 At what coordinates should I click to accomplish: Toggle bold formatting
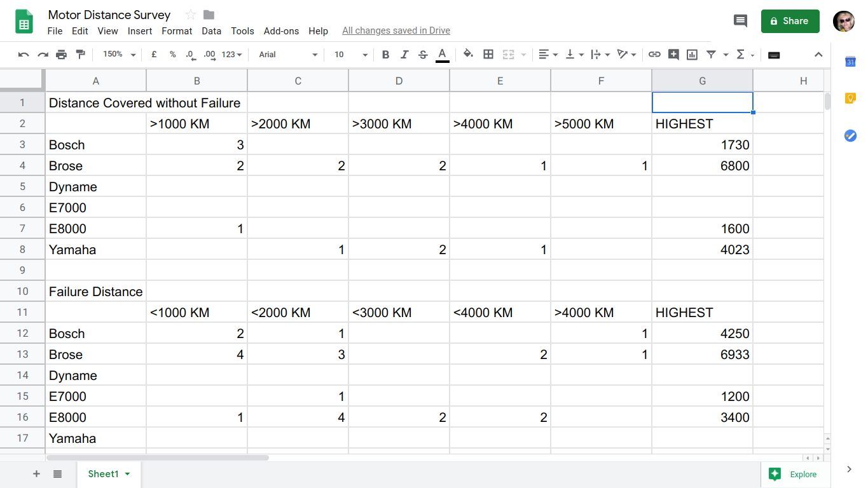pyautogui.click(x=385, y=55)
